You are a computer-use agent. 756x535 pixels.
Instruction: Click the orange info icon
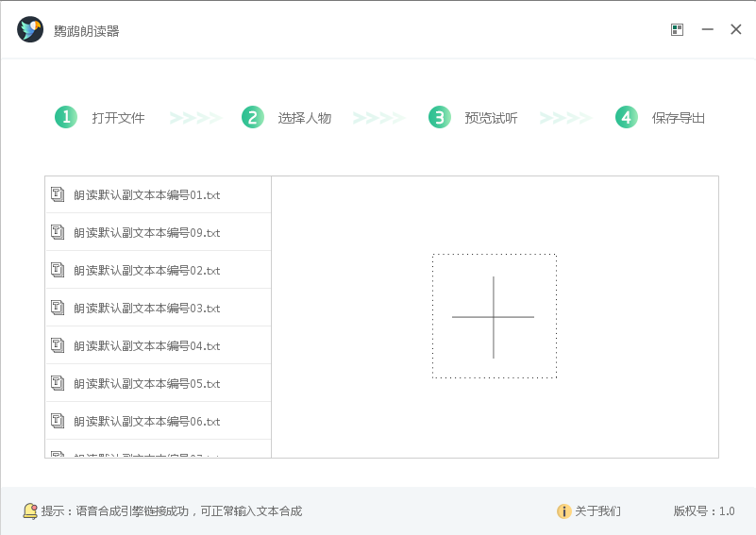pos(563,511)
